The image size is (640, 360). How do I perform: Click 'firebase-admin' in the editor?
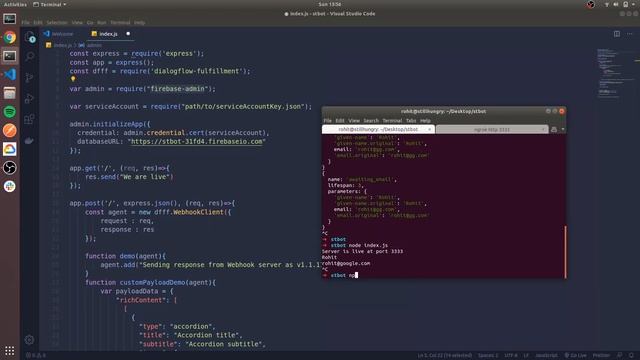click(178, 89)
